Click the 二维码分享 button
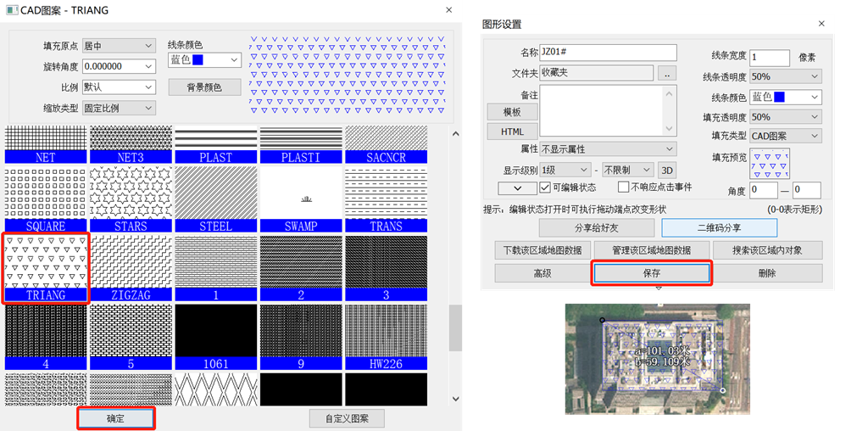The image size is (868, 431). click(x=719, y=227)
